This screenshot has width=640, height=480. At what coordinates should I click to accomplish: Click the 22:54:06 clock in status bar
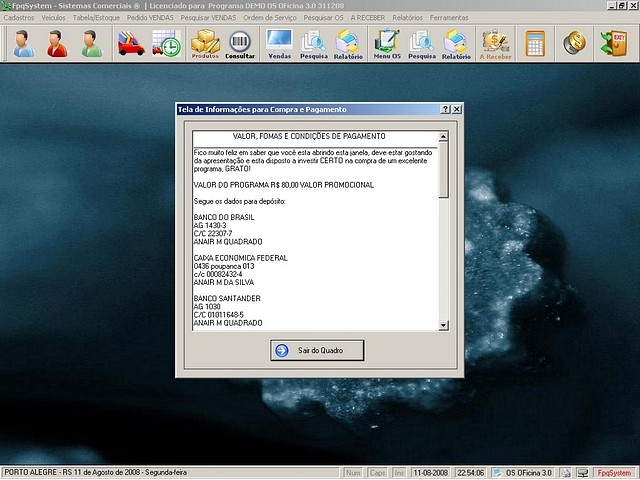[x=471, y=473]
